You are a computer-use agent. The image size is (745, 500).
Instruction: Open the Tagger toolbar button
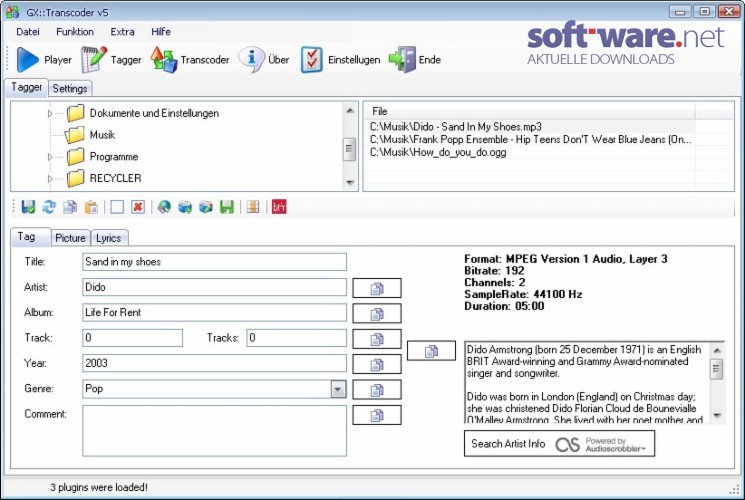111,60
